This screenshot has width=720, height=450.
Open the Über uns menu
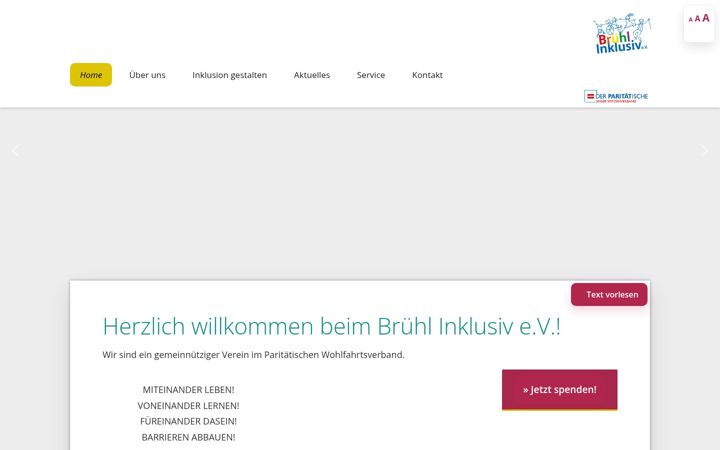[x=147, y=75]
